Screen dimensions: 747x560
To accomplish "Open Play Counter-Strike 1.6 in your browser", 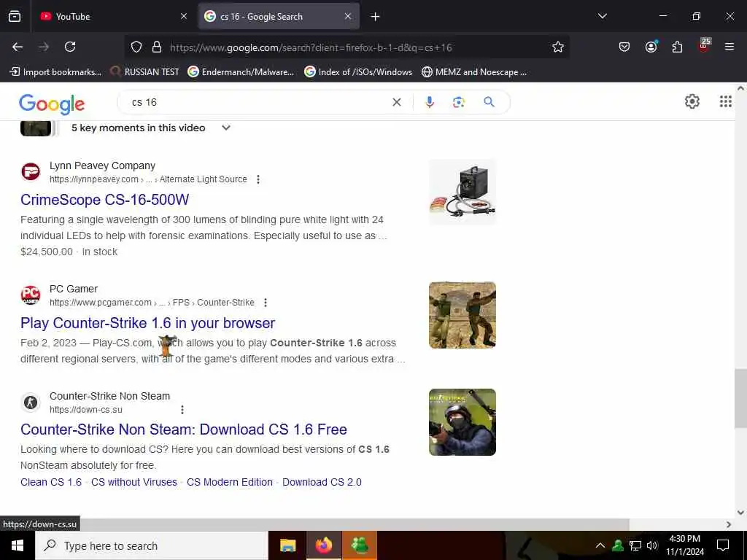I will (147, 323).
